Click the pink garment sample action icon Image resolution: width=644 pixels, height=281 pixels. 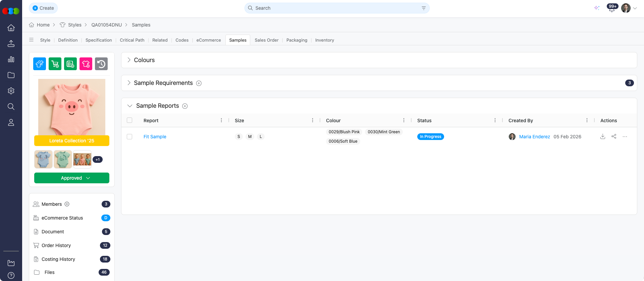pyautogui.click(x=86, y=64)
